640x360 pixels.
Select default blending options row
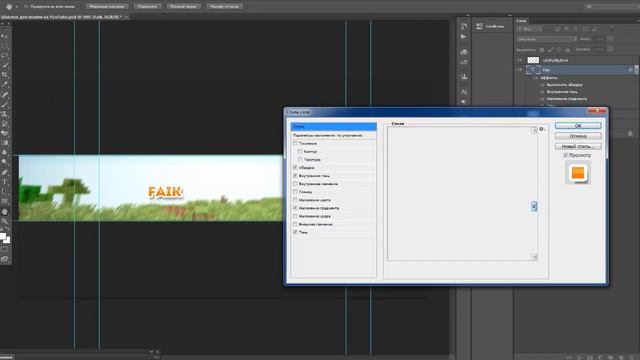(x=333, y=135)
